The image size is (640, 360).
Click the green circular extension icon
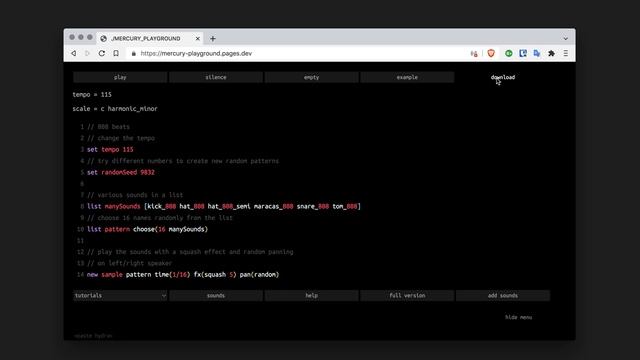[x=509, y=53]
